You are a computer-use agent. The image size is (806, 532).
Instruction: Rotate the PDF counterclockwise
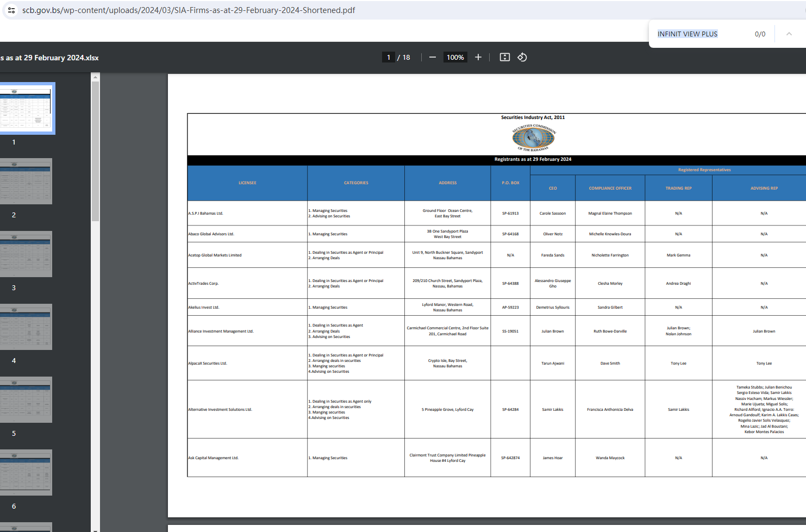(x=522, y=57)
